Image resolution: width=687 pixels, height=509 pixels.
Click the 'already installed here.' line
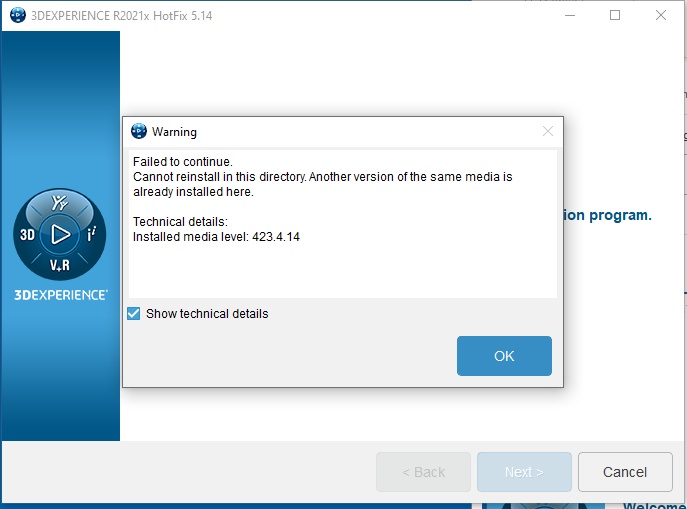[x=193, y=192]
